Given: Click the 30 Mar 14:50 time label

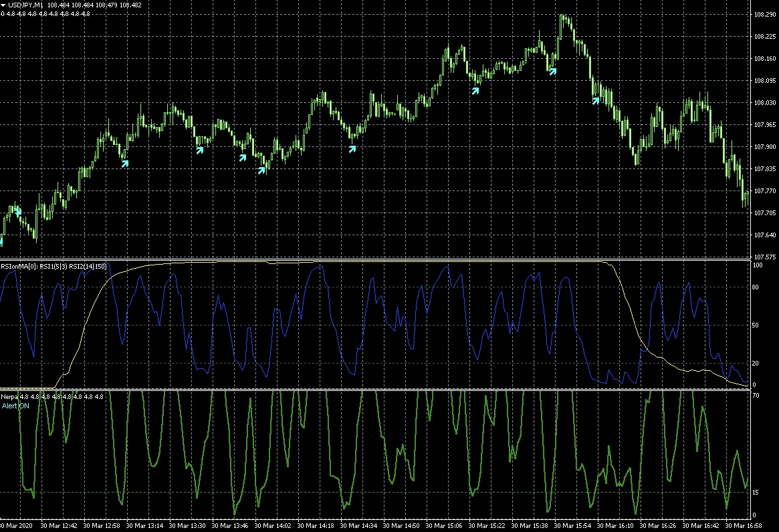Looking at the screenshot, I should pyautogui.click(x=401, y=525).
